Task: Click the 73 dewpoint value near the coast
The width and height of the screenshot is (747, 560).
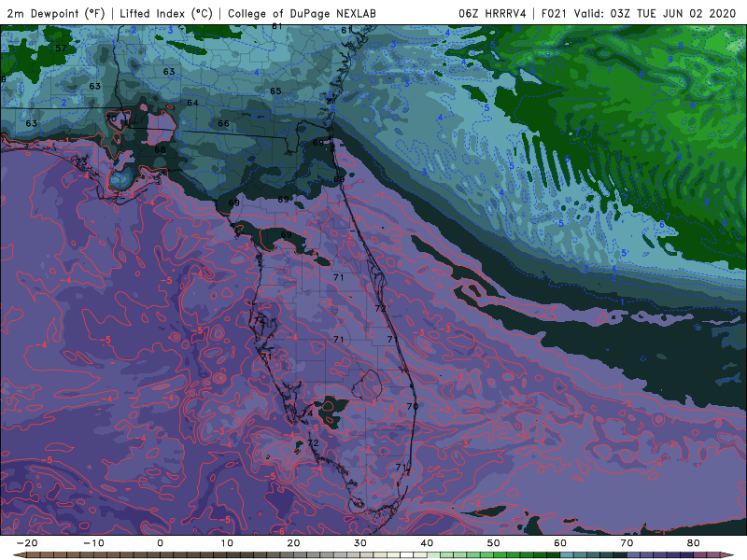Action: point(81,161)
